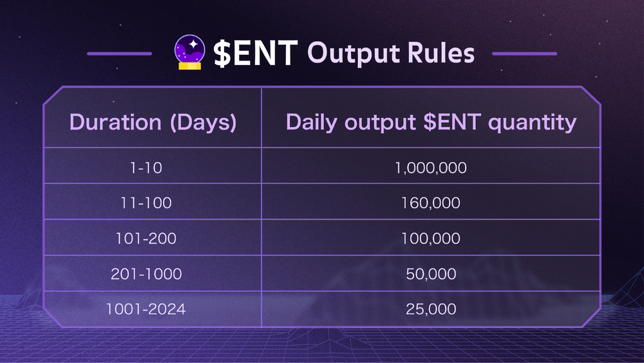Click the crystal ball $ENT icon
Image resolution: width=644 pixels, height=363 pixels.
[189, 52]
